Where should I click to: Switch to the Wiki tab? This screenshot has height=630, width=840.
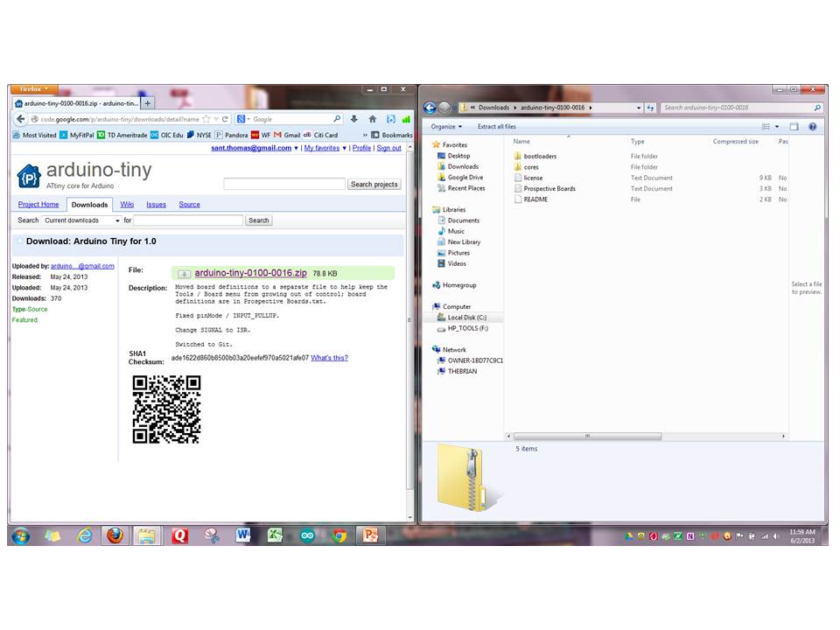128,204
